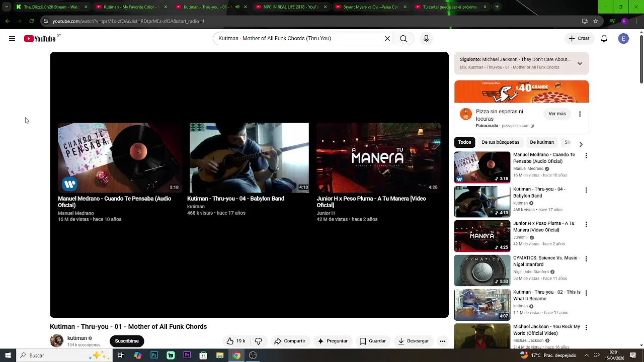Select the Todos filter chip
Screen dimensions: 644x362
click(x=464, y=142)
